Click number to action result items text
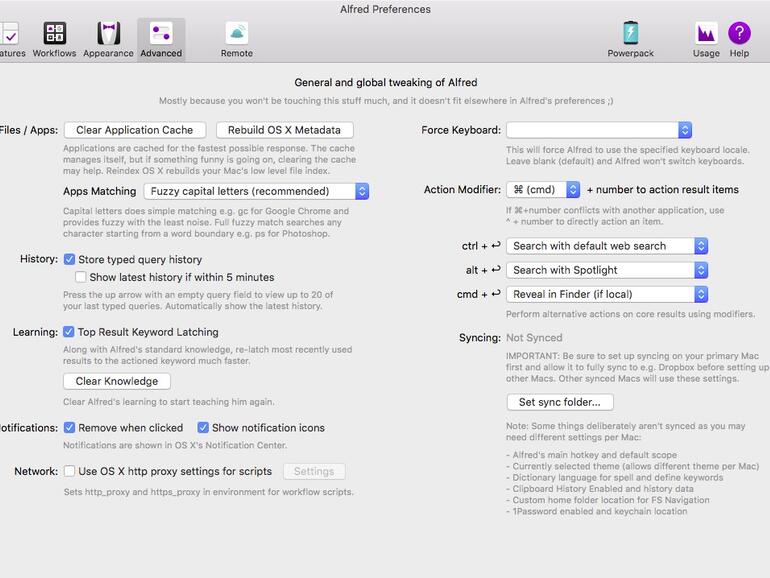770x578 pixels. [x=663, y=190]
